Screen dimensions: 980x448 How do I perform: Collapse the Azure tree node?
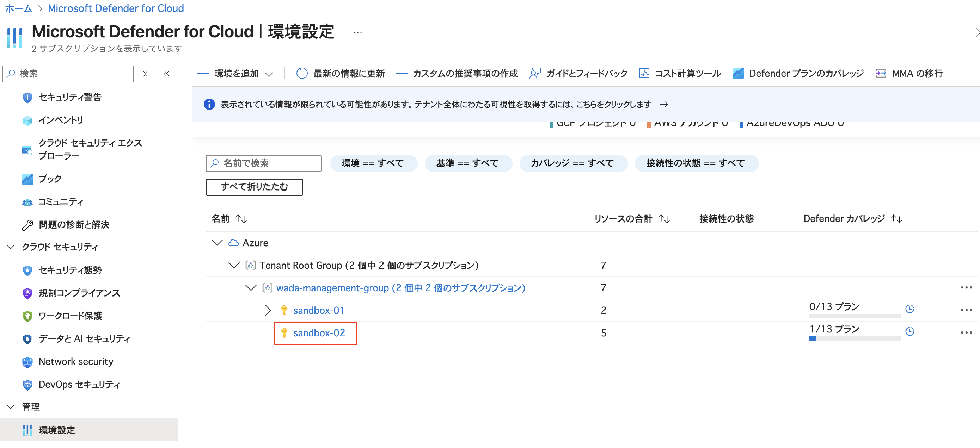pyautogui.click(x=217, y=243)
